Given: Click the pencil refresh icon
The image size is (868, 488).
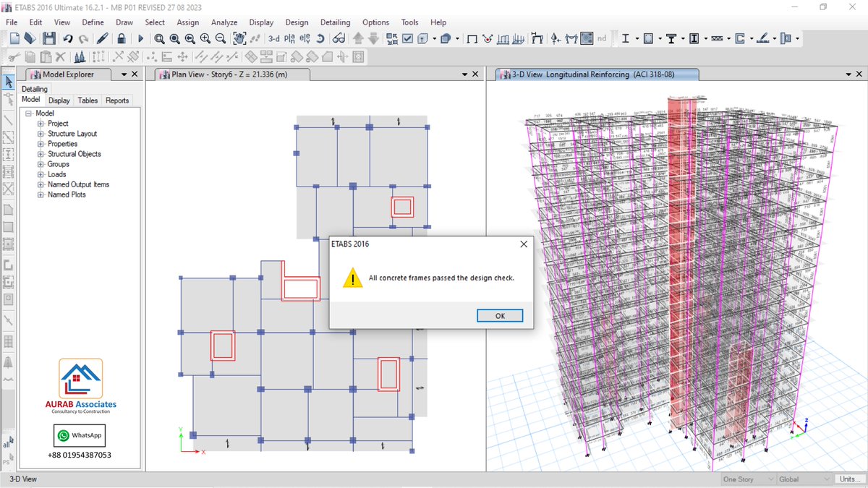Looking at the screenshot, I should coord(103,38).
